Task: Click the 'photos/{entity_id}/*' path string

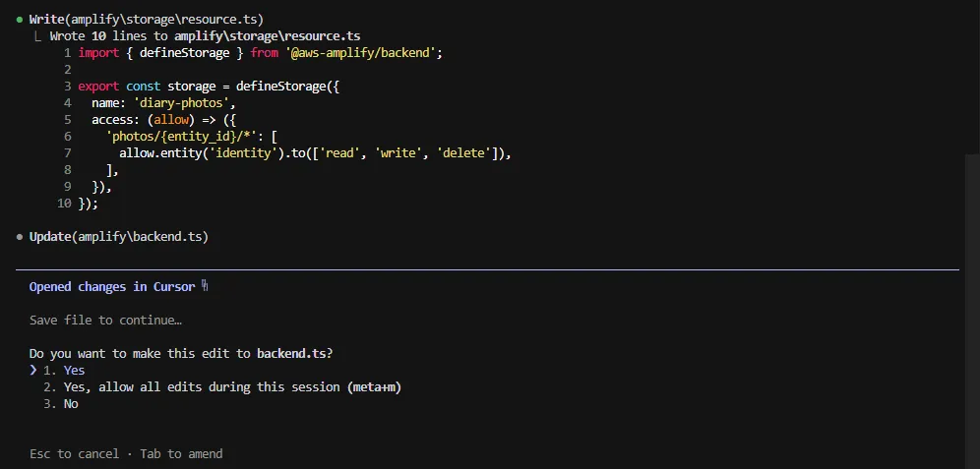Action: coord(179,137)
